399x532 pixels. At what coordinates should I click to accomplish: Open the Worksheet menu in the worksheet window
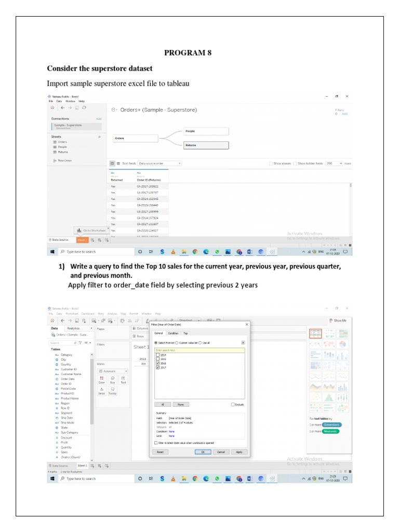point(72,314)
